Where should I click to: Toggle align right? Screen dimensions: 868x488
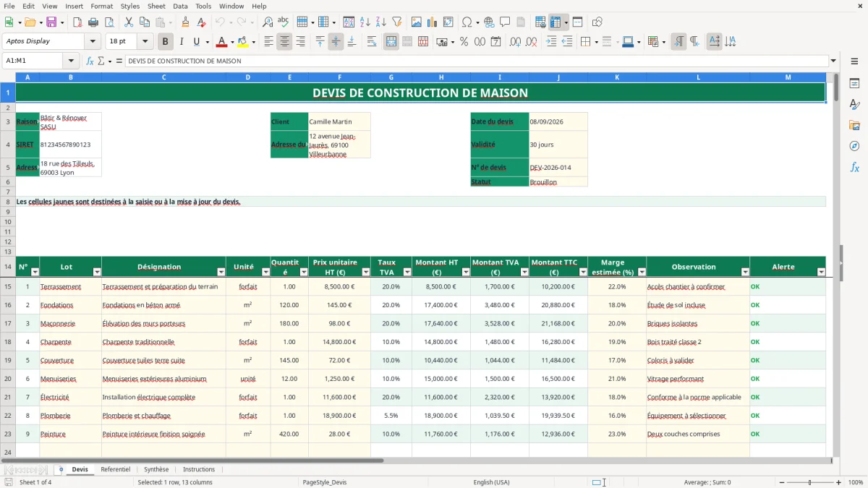pos(300,42)
